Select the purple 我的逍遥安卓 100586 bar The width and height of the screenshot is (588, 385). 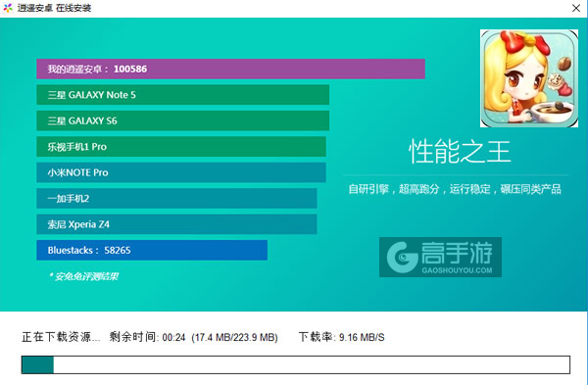pyautogui.click(x=230, y=69)
